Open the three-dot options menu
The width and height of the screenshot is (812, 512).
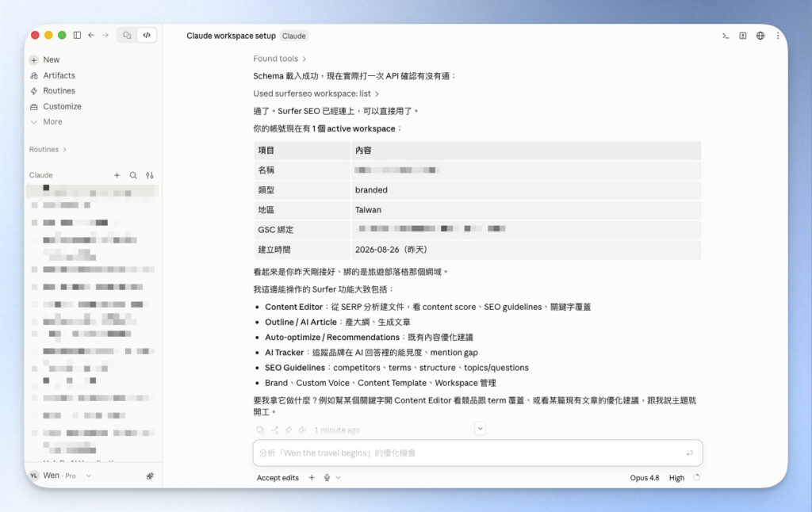(x=778, y=36)
